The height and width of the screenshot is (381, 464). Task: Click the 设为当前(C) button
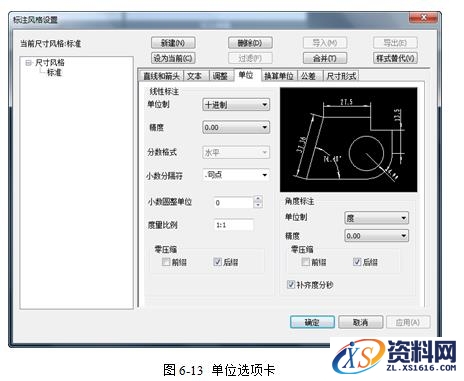coord(173,58)
